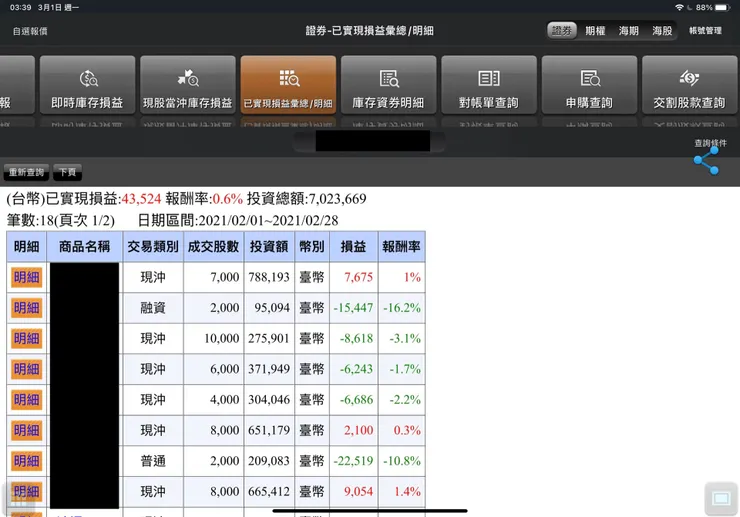Tap the 損益 column header
Viewport: 740px width, 517px height.
tap(353, 246)
